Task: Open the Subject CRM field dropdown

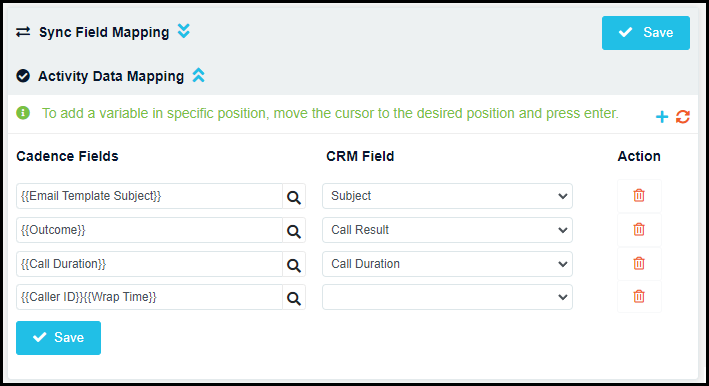Action: 447,196
